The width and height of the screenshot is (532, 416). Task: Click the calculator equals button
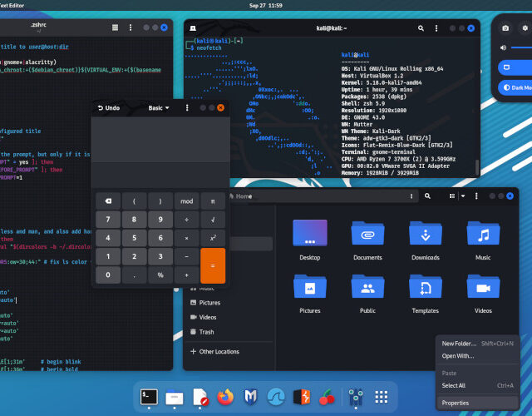[x=213, y=265]
